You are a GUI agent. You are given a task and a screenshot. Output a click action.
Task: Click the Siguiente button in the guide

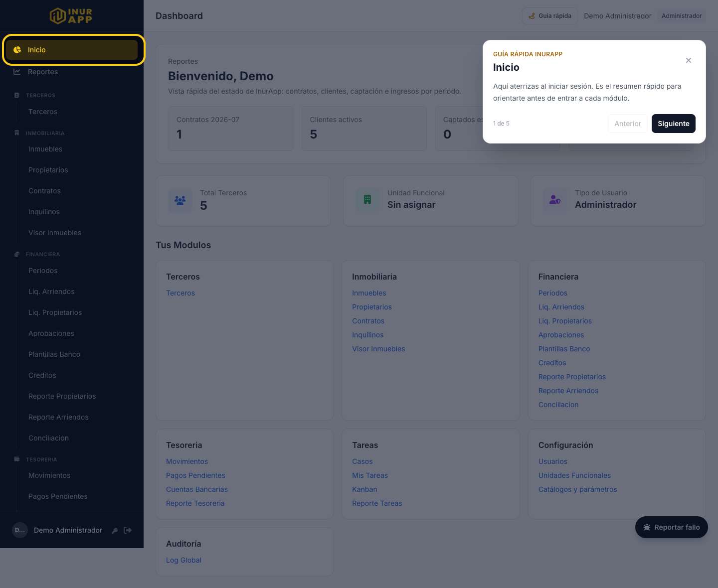click(674, 124)
